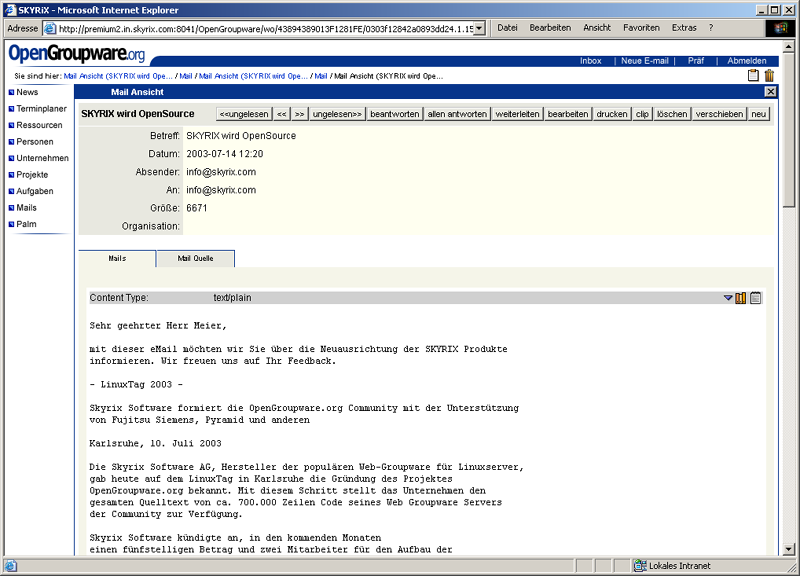
Task: Click the allen antworten button
Action: 457,114
